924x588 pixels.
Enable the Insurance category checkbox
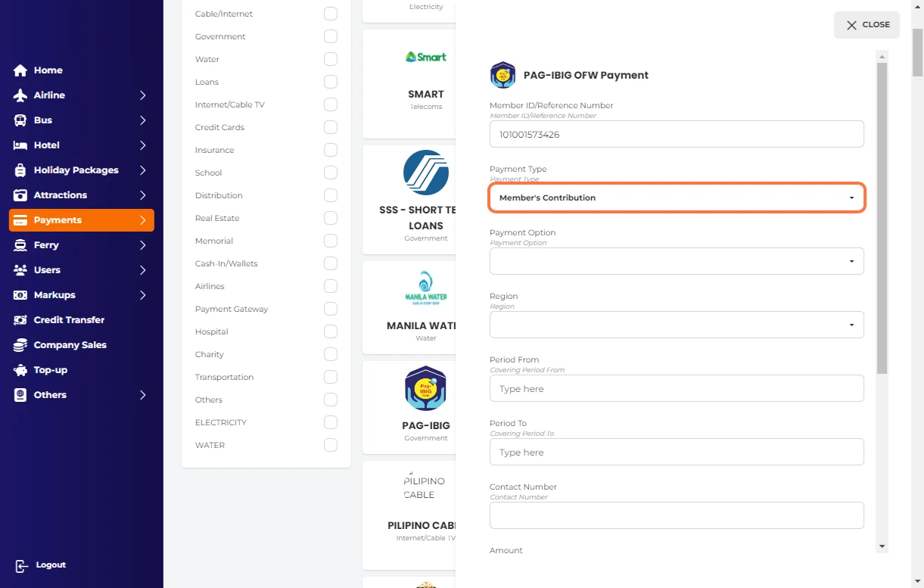point(330,150)
